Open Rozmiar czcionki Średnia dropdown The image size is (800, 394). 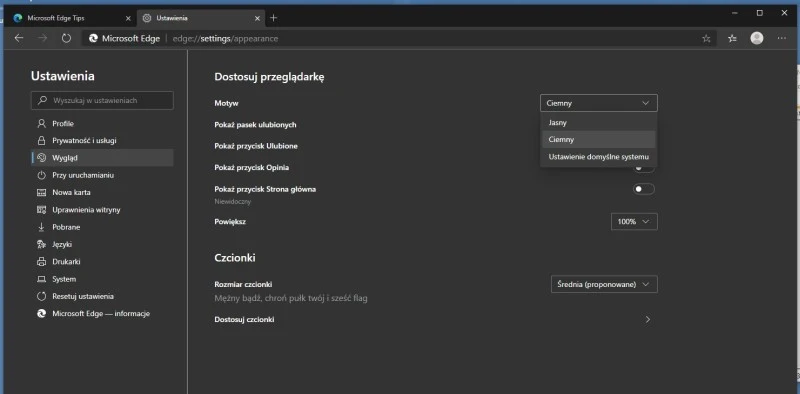(x=604, y=284)
